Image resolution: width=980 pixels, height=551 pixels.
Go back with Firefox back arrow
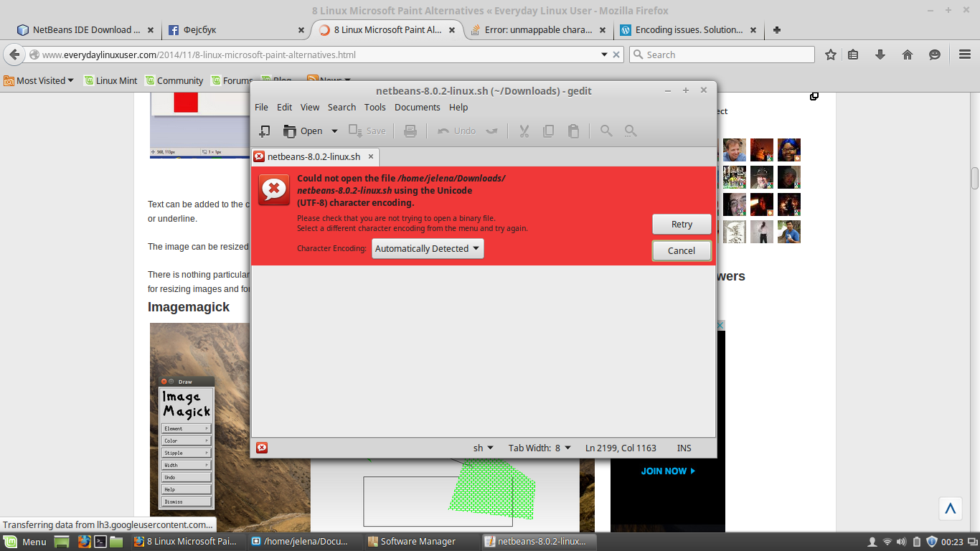(14, 55)
